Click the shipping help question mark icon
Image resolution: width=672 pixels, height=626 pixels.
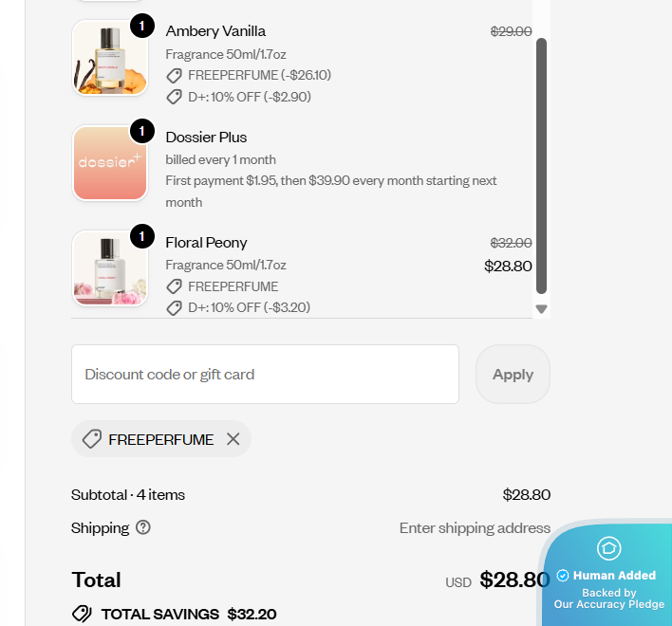point(143,527)
